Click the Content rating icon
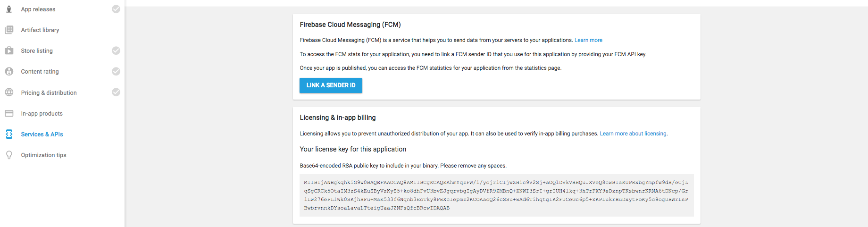This screenshot has height=227, width=868. coord(9,71)
